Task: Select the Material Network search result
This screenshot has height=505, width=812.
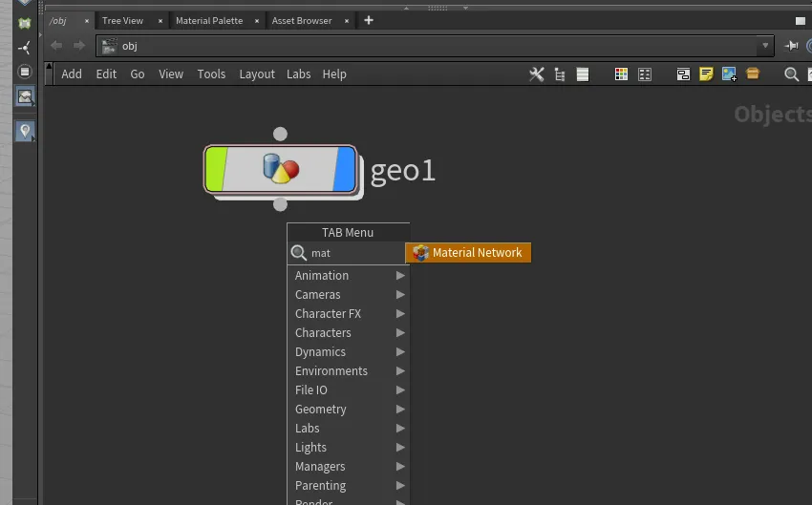Action: (469, 252)
